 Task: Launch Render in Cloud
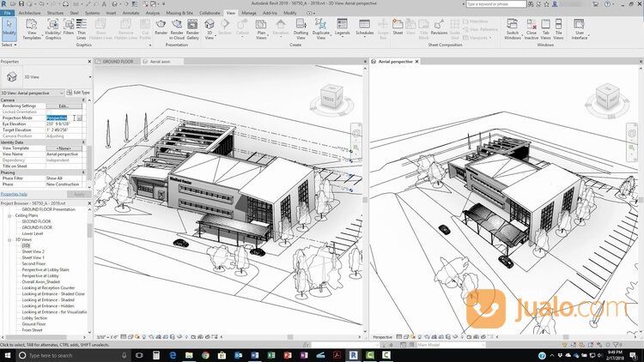coord(177,29)
